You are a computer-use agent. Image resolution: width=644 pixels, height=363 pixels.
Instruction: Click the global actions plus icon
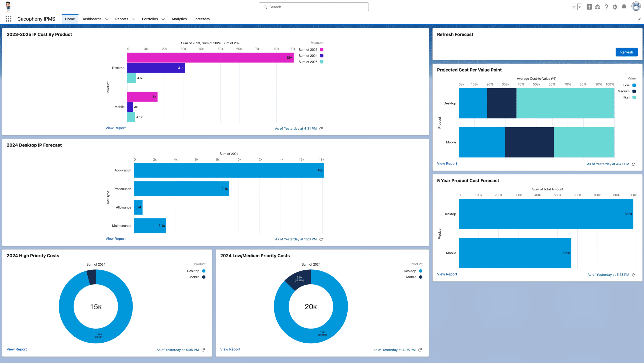click(589, 7)
